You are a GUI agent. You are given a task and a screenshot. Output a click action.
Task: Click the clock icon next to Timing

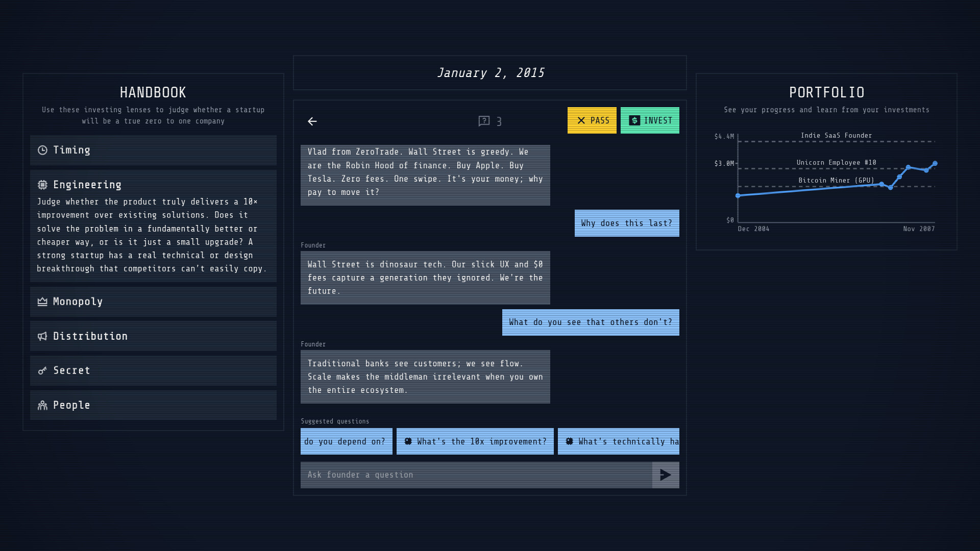coord(43,150)
